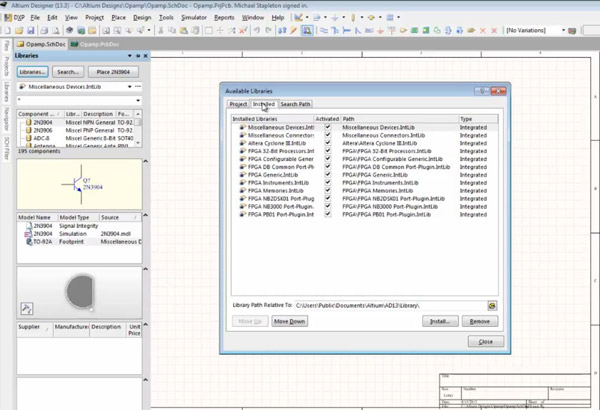The height and width of the screenshot is (410, 600).
Task: Click the Redo arrow icon
Action: click(269, 30)
